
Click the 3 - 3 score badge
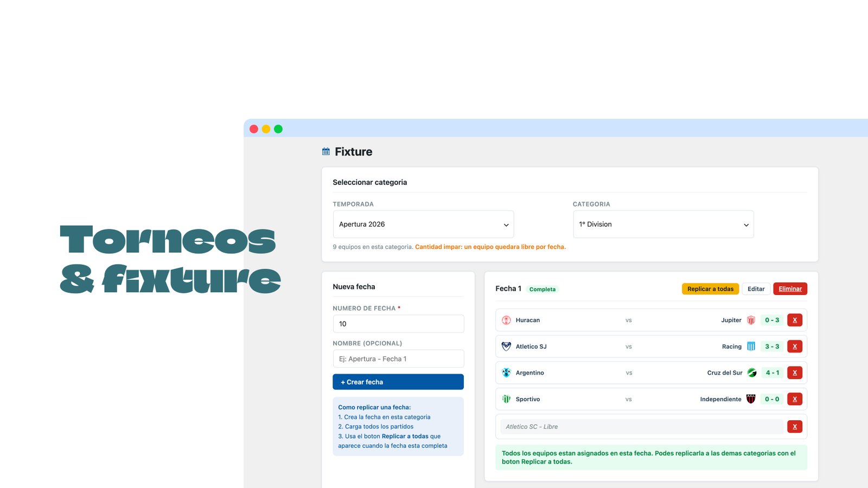pyautogui.click(x=772, y=346)
